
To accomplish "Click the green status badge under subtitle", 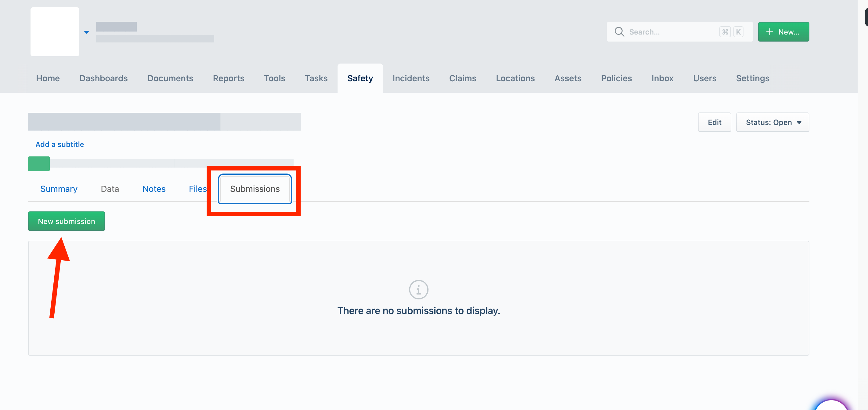I will pyautogui.click(x=39, y=163).
